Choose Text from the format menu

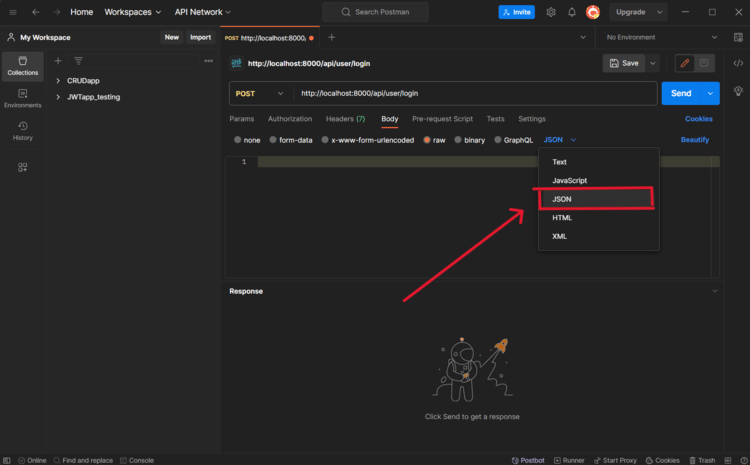pos(598,162)
